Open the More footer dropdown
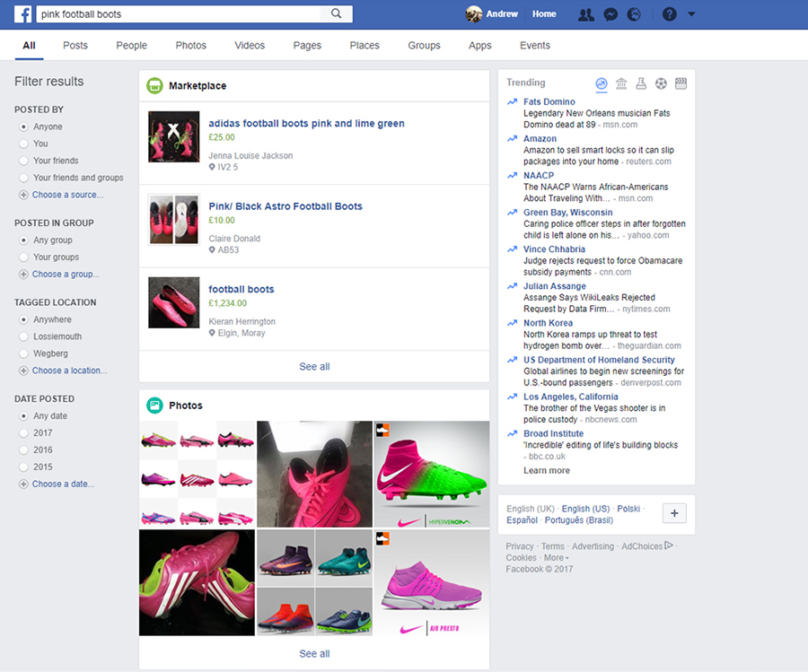The height and width of the screenshot is (672, 808). pos(557,558)
